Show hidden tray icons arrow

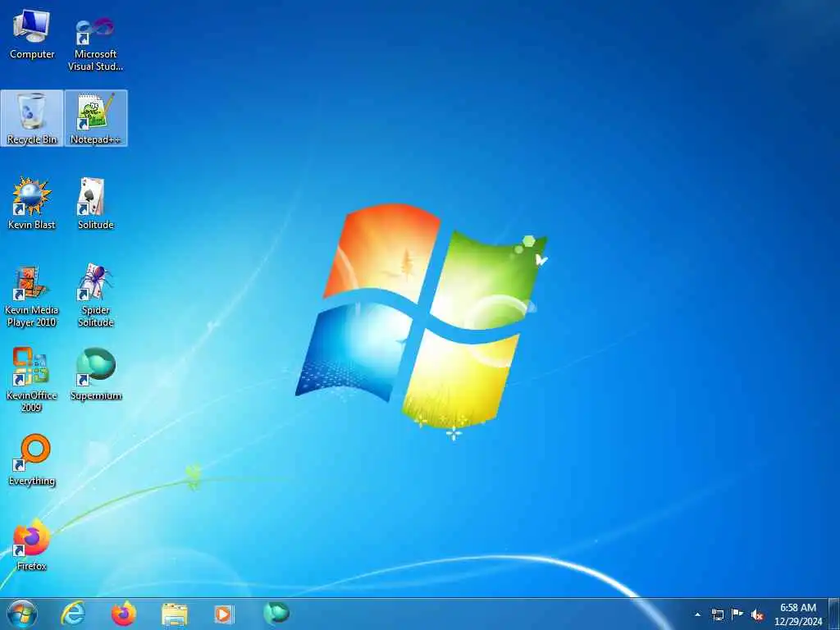[x=697, y=614]
